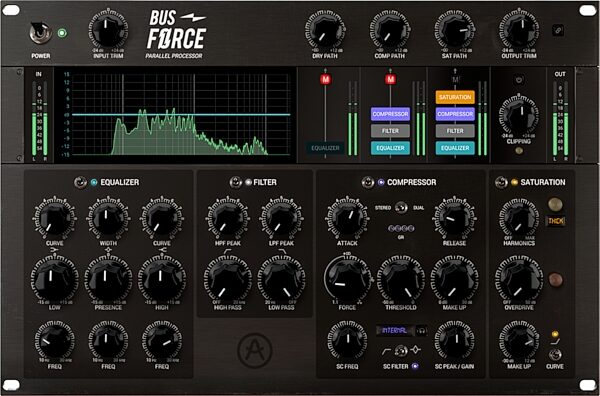Click the compressor Attack knob

point(347,219)
